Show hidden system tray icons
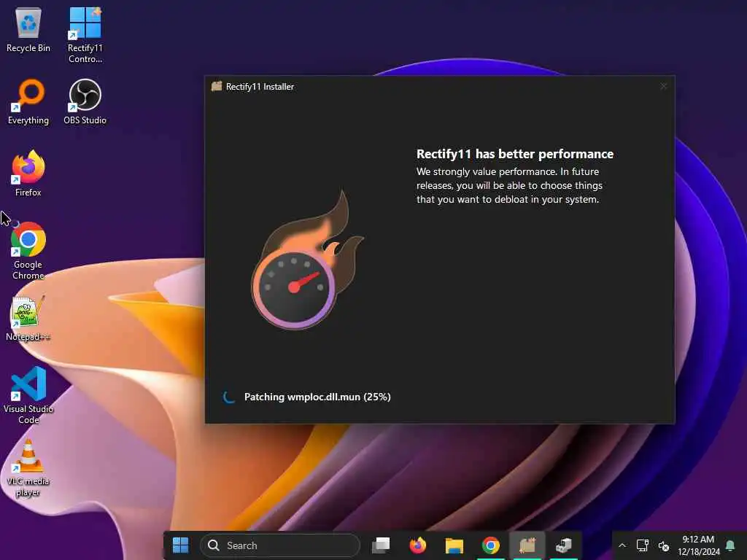Screen dimensions: 747x560 pyautogui.click(x=622, y=545)
